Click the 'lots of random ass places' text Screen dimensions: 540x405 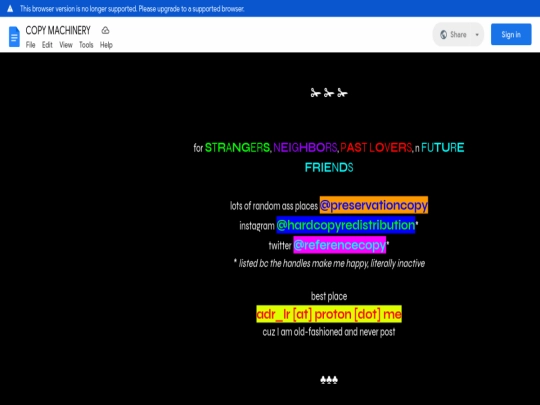[x=274, y=206]
